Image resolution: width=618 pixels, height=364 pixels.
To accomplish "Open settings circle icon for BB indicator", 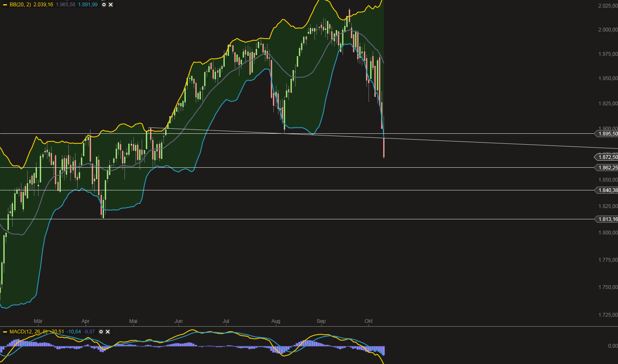I will pos(104,5).
